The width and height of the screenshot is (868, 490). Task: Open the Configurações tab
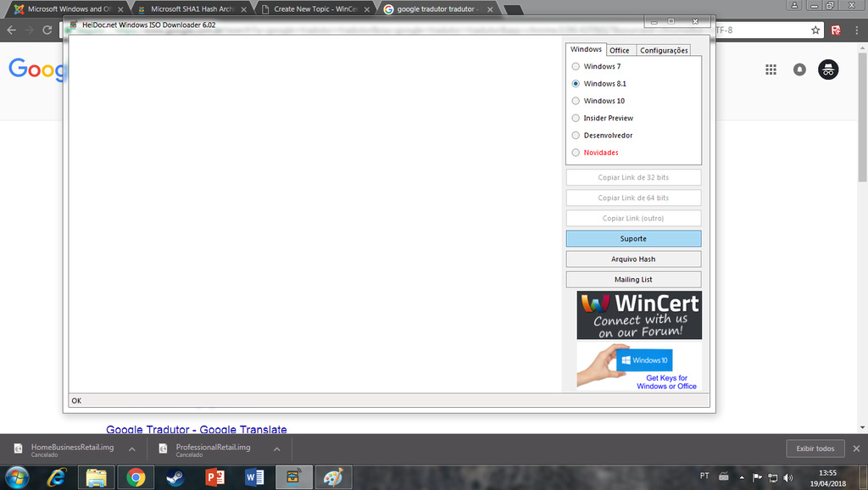664,50
